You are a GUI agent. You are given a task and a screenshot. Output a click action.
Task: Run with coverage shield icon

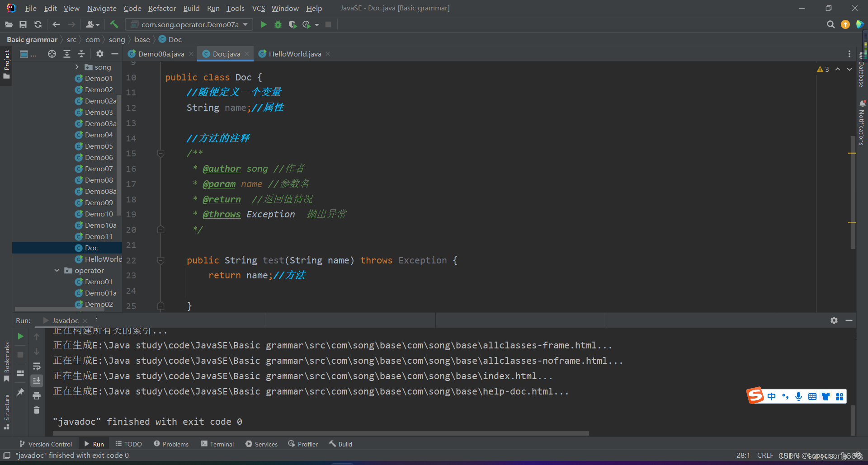pyautogui.click(x=292, y=24)
